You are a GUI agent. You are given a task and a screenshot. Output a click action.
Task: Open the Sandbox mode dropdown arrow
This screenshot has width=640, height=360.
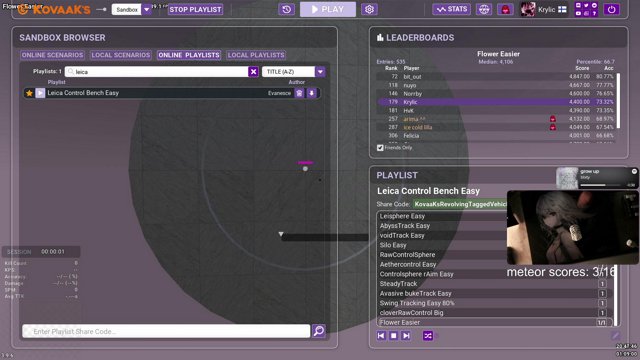click(147, 9)
